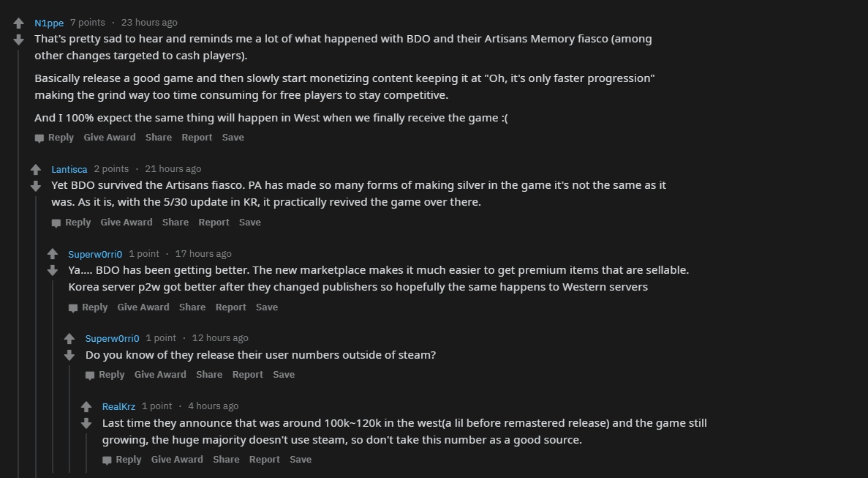
Task: Downvote Superw0rri0's 12 hours ago comment
Action: [x=69, y=355]
